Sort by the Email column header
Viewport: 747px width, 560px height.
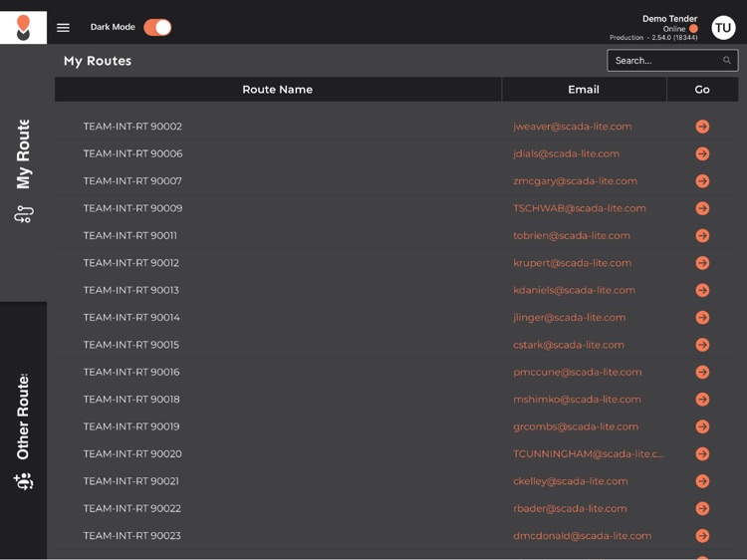584,90
